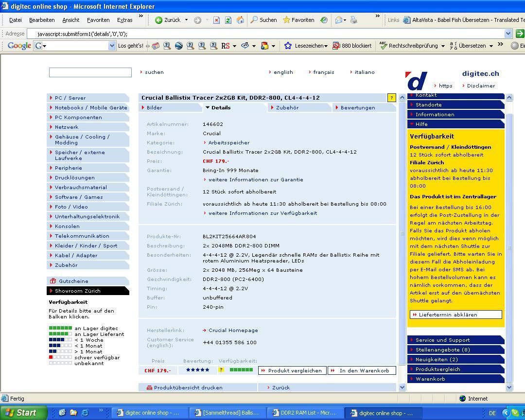Click the 880 blockiert popup blocker icon

(336, 46)
